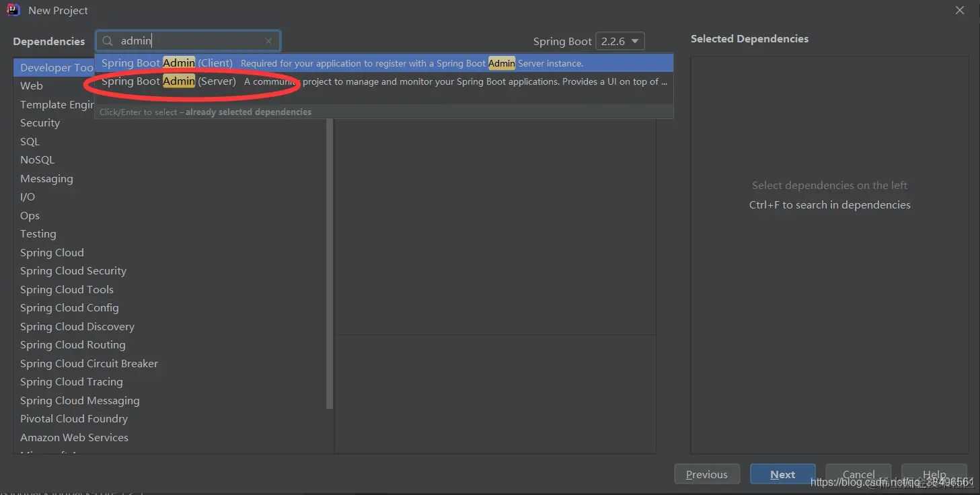Click the IntelliJ IDEA logo in title bar
The width and height of the screenshot is (980, 495).
13,10
